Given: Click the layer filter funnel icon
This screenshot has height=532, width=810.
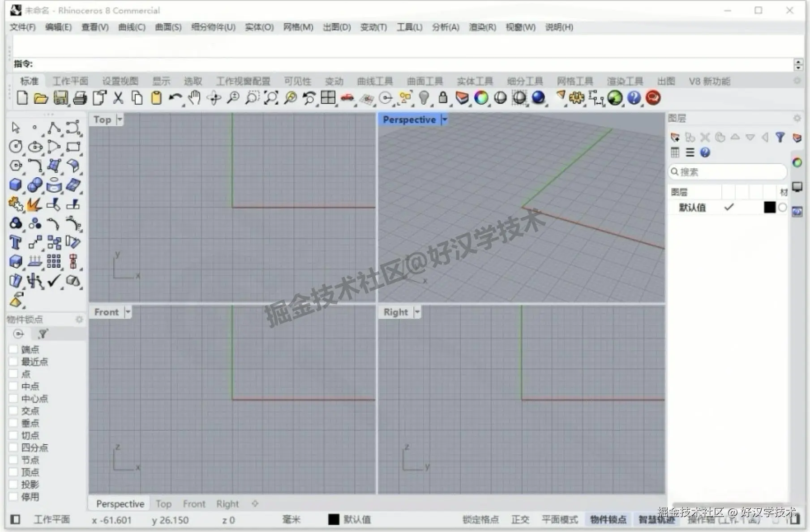Looking at the screenshot, I should pyautogui.click(x=780, y=137).
